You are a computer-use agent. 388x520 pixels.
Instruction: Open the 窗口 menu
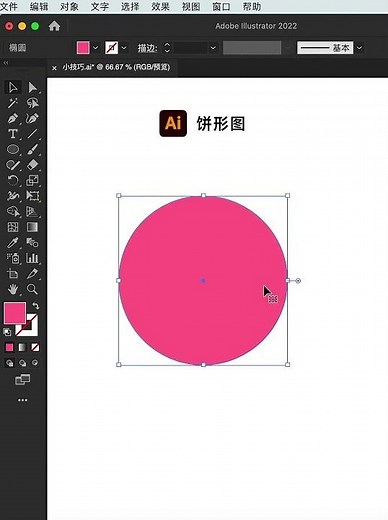point(221,6)
